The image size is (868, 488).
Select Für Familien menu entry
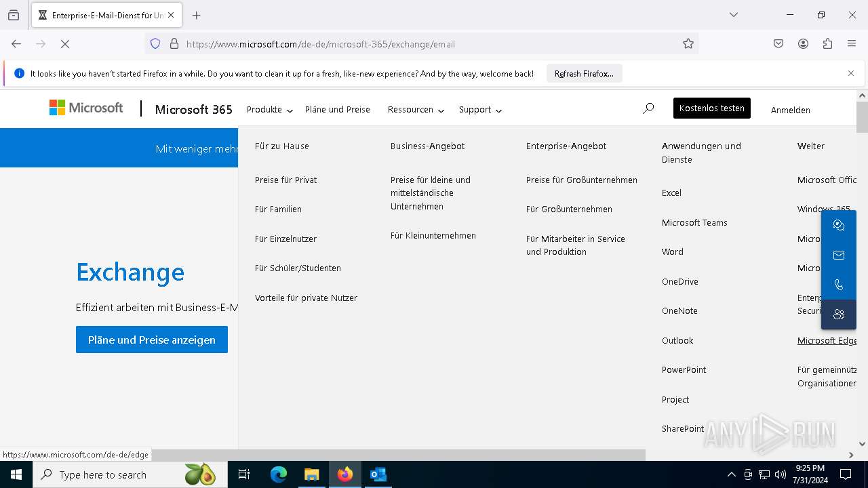278,209
